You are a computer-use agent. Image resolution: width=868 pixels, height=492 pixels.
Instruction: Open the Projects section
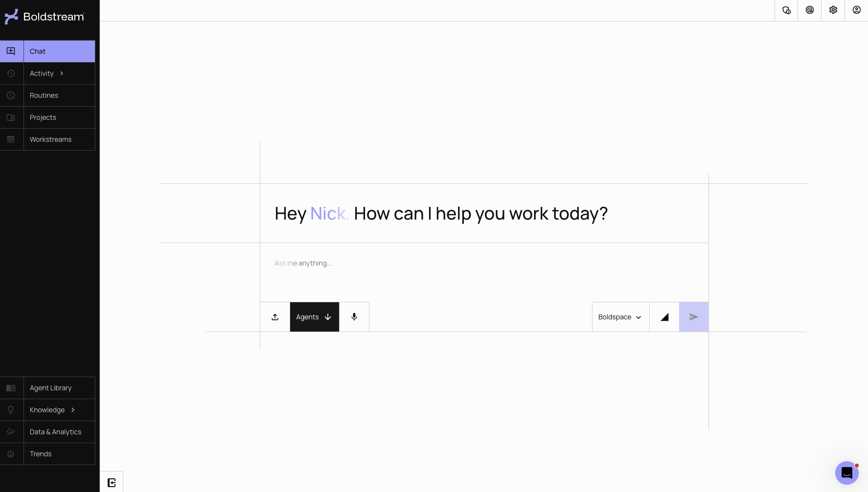coord(47,117)
